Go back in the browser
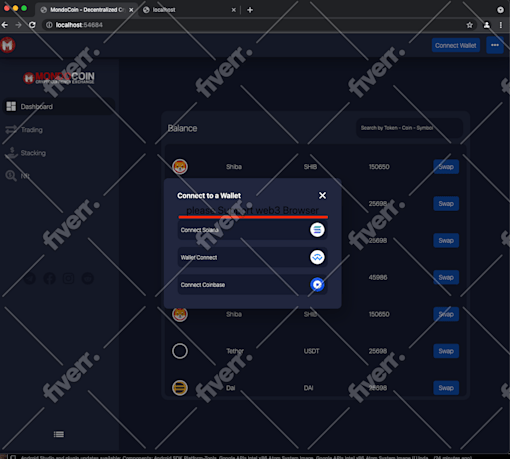510x459 pixels. [5, 25]
